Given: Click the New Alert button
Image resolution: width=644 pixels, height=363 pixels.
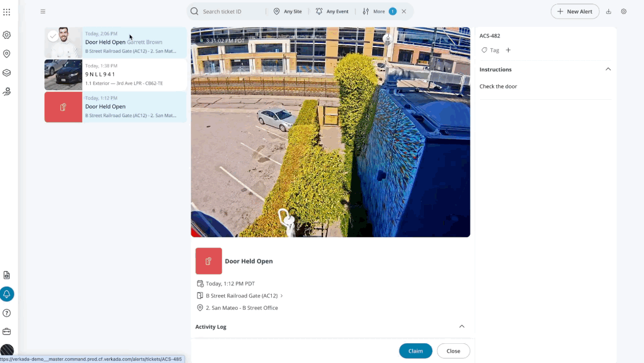Looking at the screenshot, I should coord(575,11).
